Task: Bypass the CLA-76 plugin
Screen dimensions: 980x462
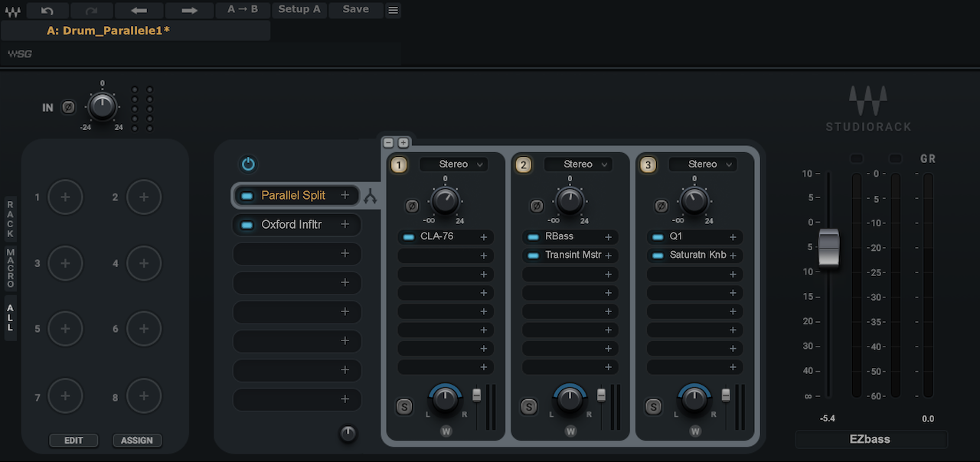Action: point(408,237)
